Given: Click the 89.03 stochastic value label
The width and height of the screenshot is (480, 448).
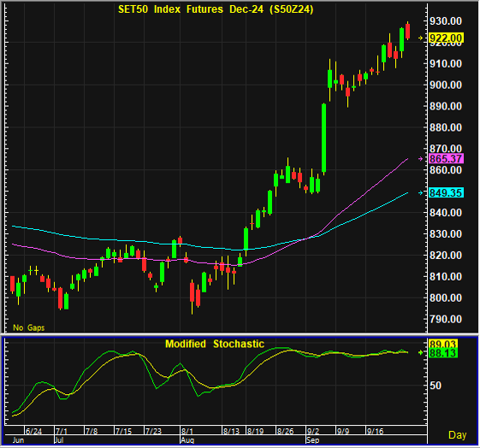Looking at the screenshot, I should point(443,344).
